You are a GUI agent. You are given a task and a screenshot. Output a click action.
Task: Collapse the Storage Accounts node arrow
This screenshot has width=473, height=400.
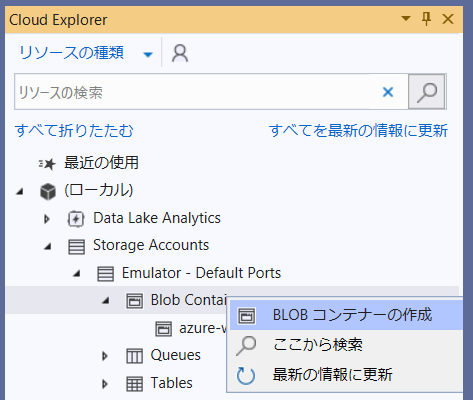[48, 246]
